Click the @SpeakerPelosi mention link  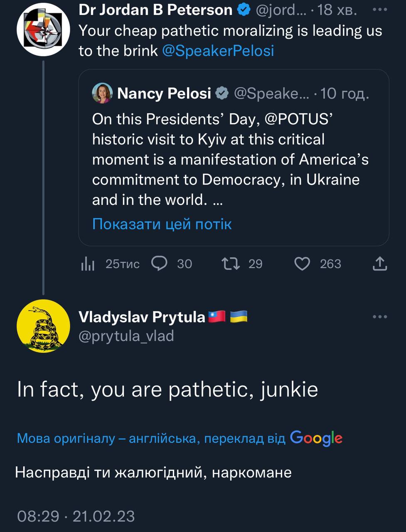coord(218,51)
